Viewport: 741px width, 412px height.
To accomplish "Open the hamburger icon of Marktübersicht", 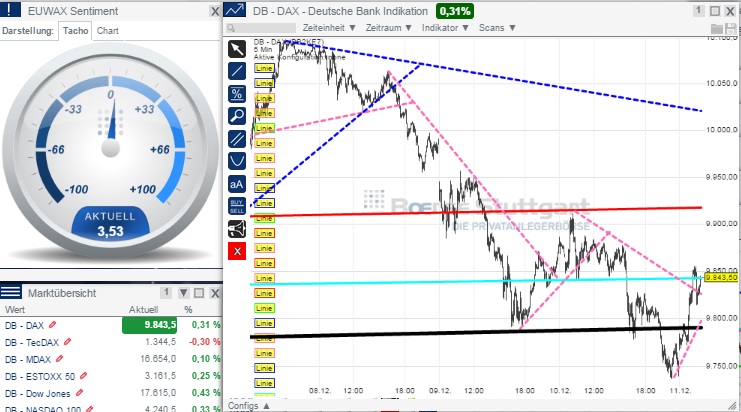I will tap(11, 292).
